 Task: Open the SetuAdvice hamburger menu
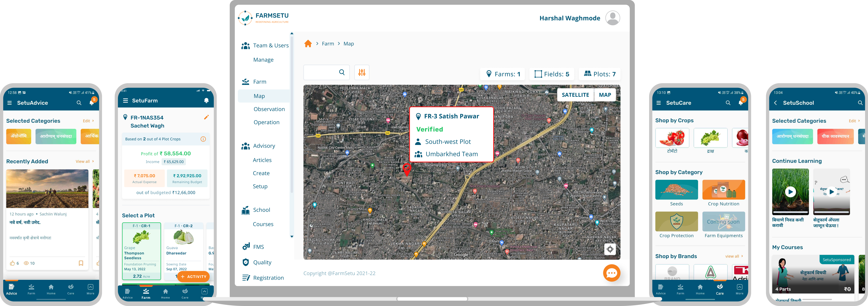[9, 103]
